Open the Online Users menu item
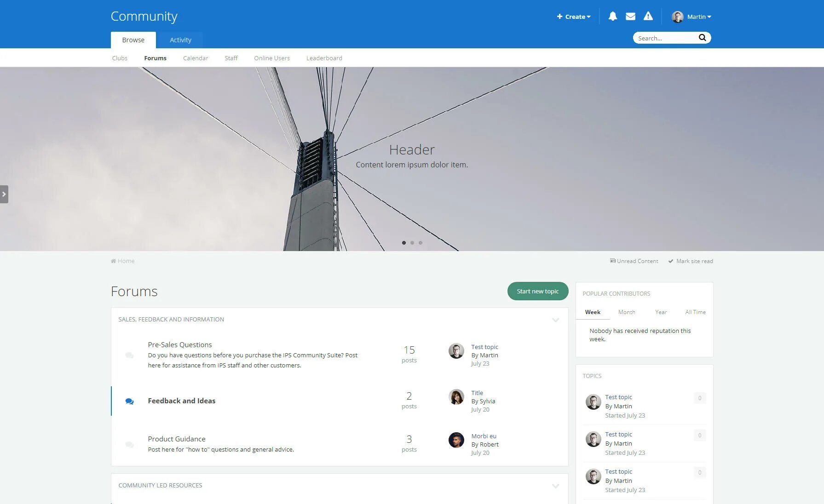This screenshot has height=504, width=824. pyautogui.click(x=272, y=58)
